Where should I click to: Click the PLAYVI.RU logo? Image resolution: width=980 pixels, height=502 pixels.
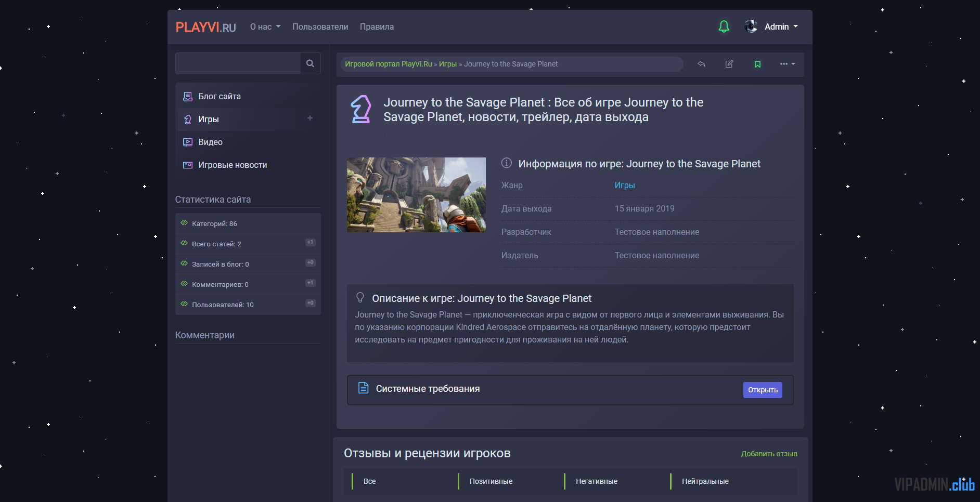coord(205,27)
